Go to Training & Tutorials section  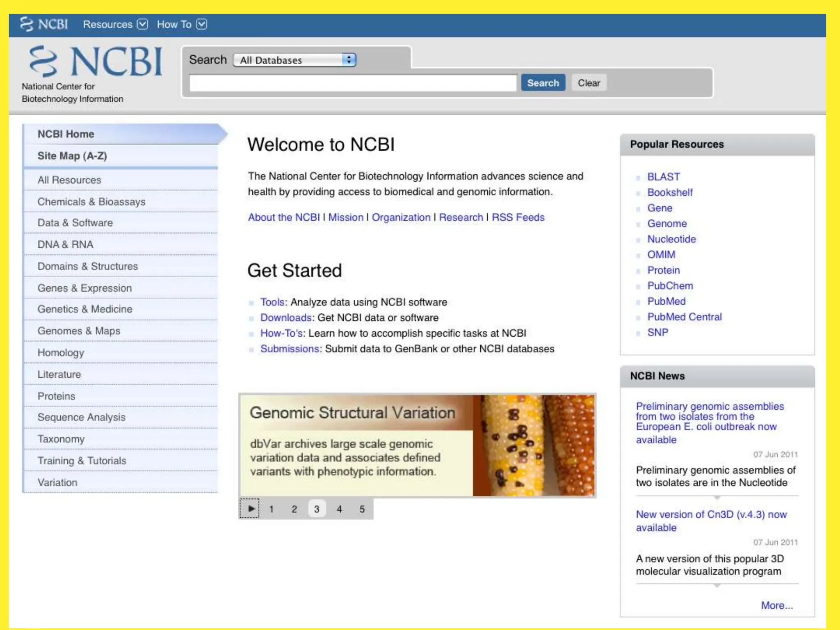coord(82,461)
